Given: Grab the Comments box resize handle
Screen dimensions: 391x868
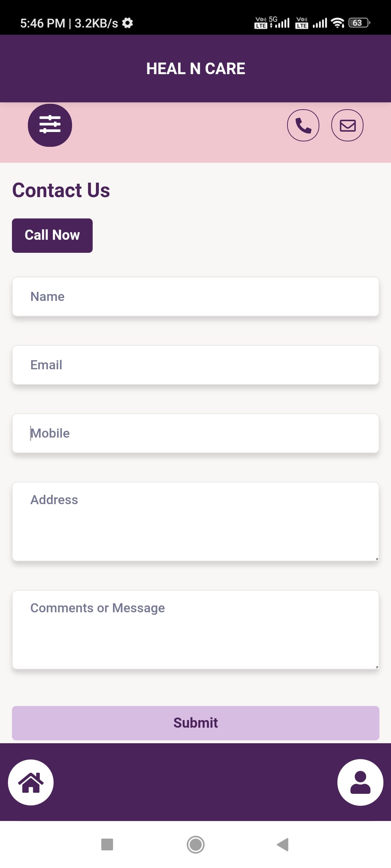Looking at the screenshot, I should tap(377, 667).
